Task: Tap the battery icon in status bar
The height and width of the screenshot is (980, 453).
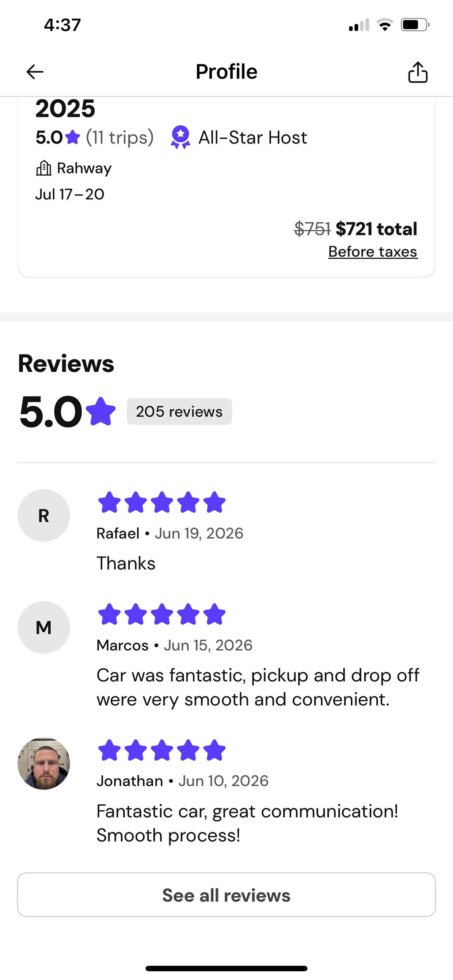Action: pos(415,25)
